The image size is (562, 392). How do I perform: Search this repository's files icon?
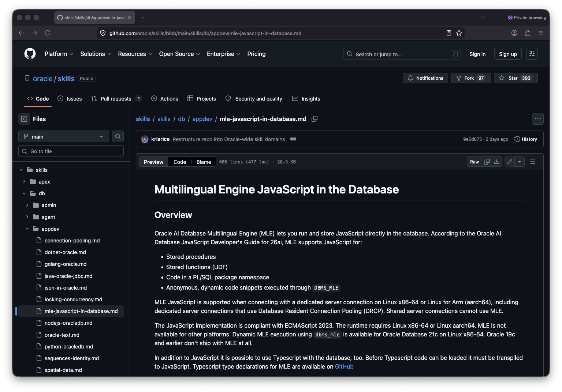(x=118, y=136)
